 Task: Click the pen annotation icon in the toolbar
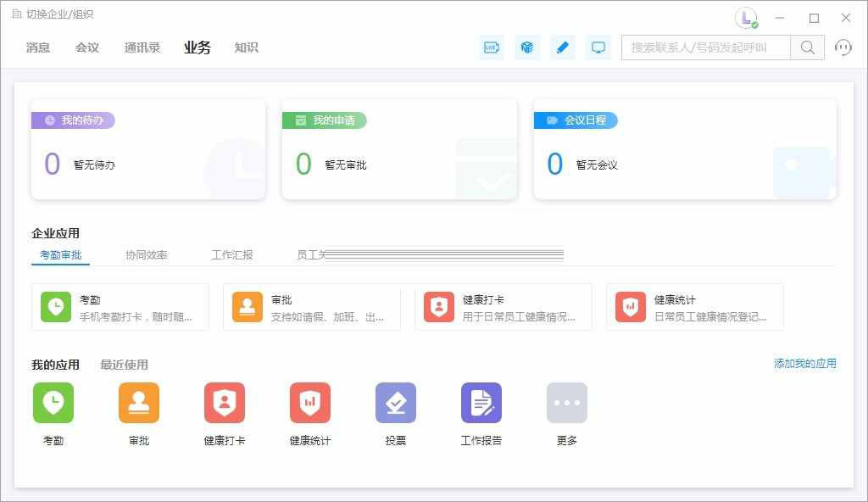click(x=562, y=47)
